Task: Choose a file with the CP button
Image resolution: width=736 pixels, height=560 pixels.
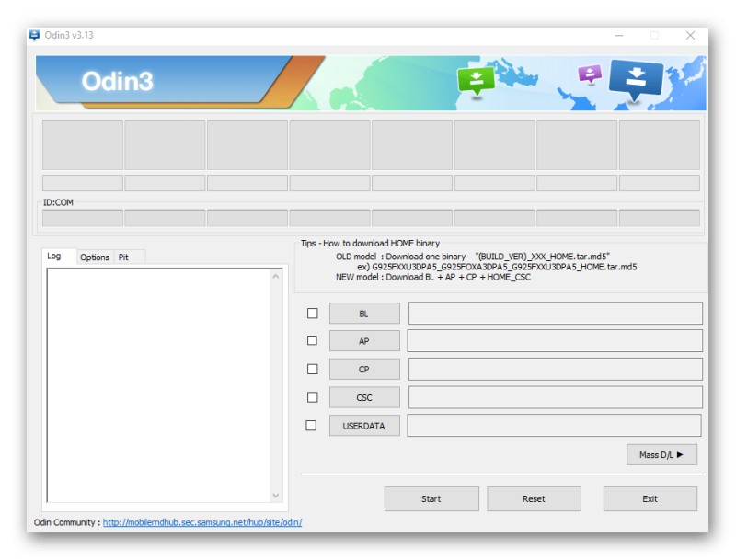Action: [364, 369]
